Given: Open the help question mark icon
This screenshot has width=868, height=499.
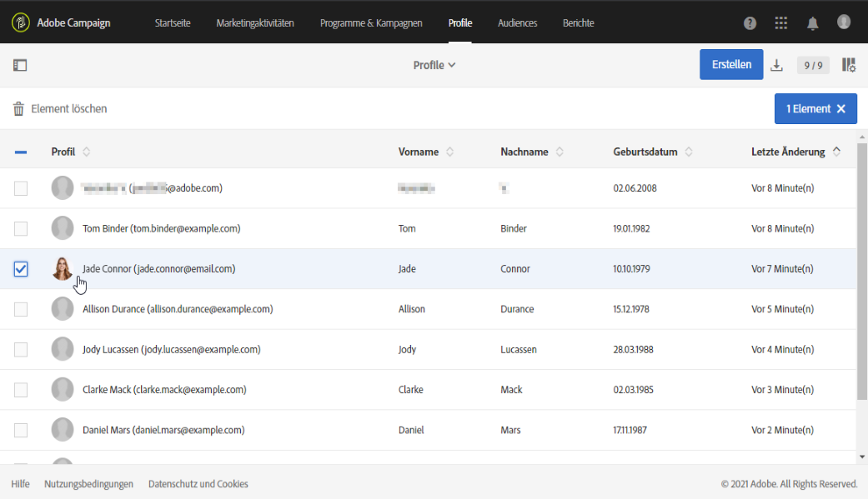Looking at the screenshot, I should click(x=750, y=23).
